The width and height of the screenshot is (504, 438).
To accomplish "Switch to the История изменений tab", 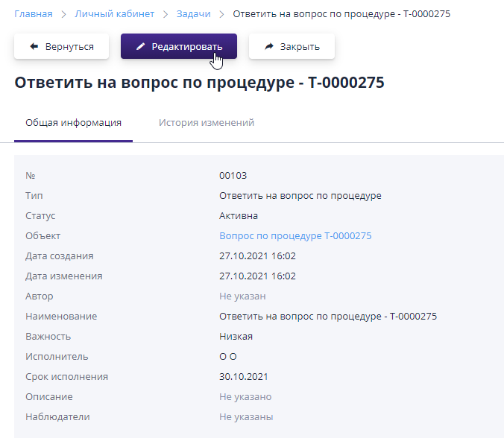I will pos(207,122).
